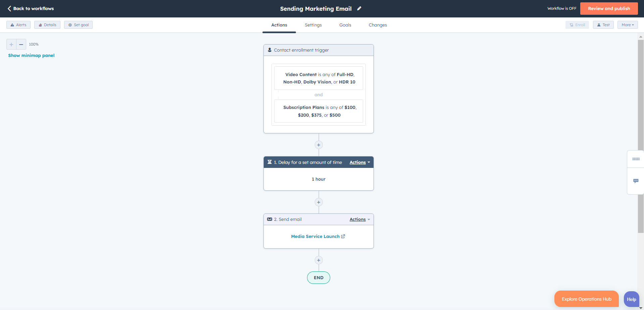Click the pencil icon to rename workflow
The image size is (644, 310).
[x=359, y=9]
